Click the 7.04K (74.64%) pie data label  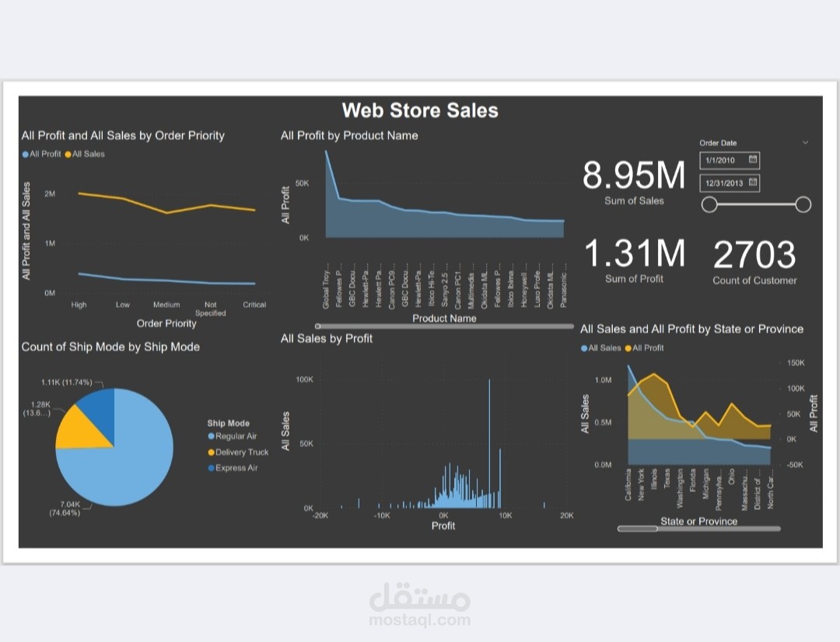pyautogui.click(x=65, y=508)
